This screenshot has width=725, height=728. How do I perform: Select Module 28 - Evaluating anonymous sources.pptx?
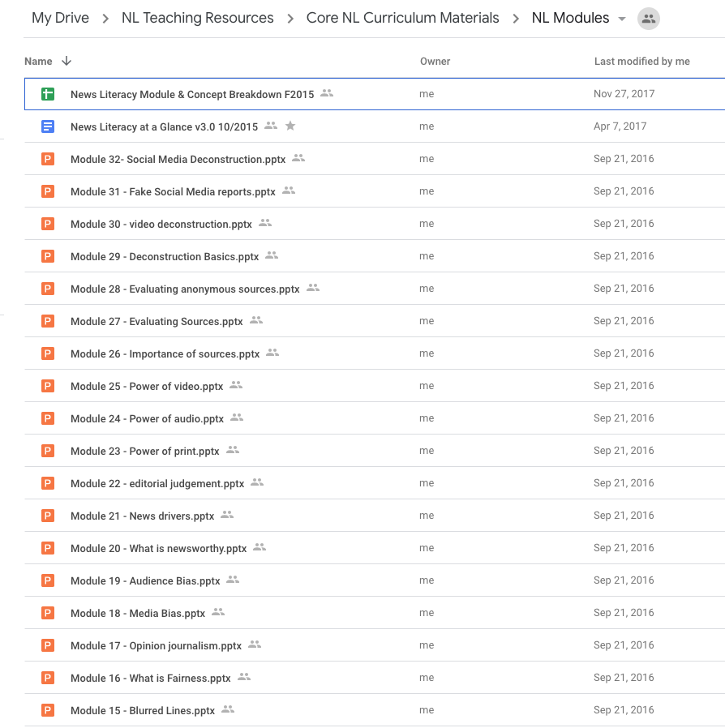tap(185, 289)
